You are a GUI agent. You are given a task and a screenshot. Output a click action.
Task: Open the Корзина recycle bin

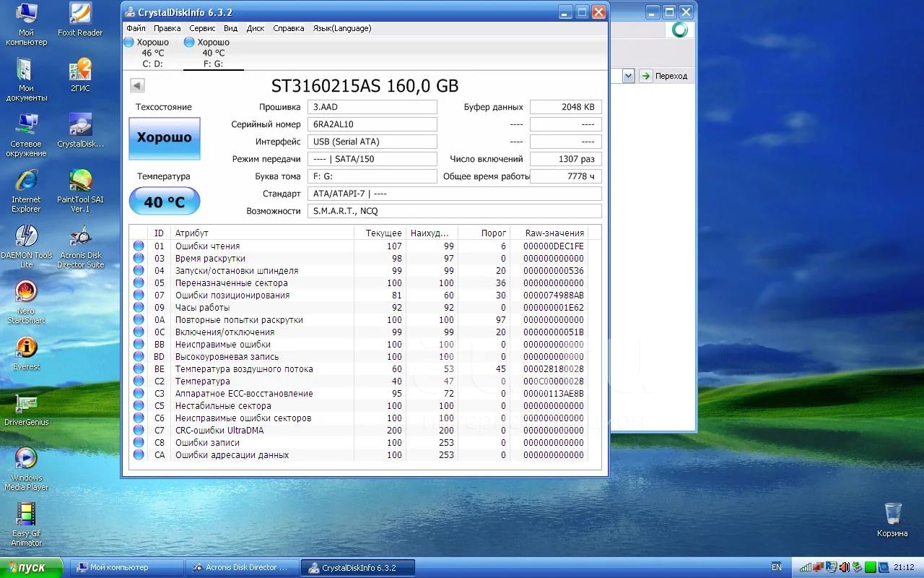[893, 520]
